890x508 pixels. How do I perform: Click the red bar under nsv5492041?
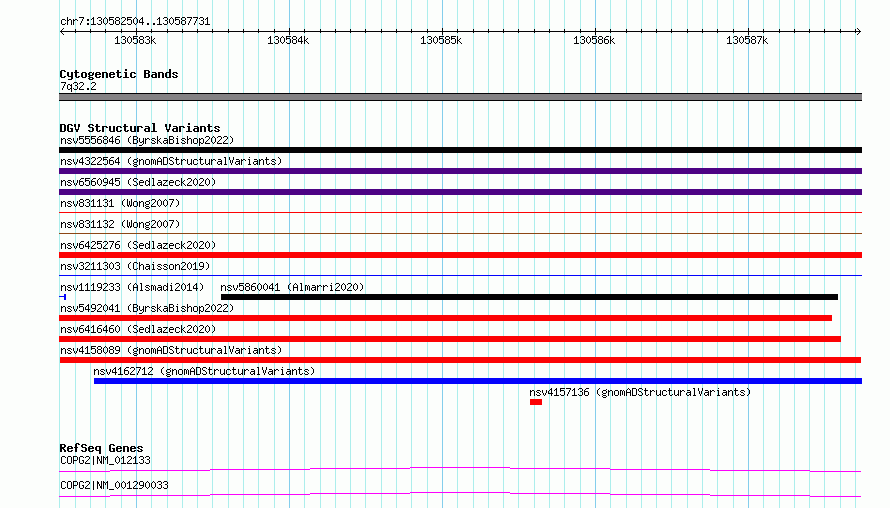[x=446, y=318]
